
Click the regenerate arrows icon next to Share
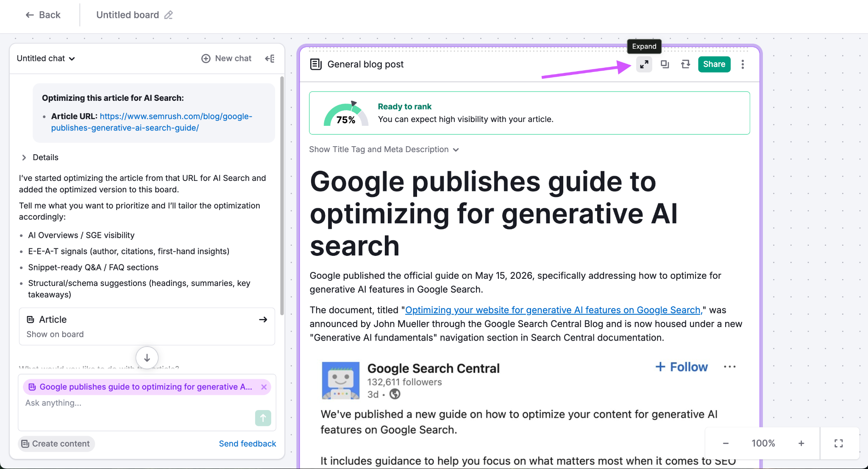[685, 64]
